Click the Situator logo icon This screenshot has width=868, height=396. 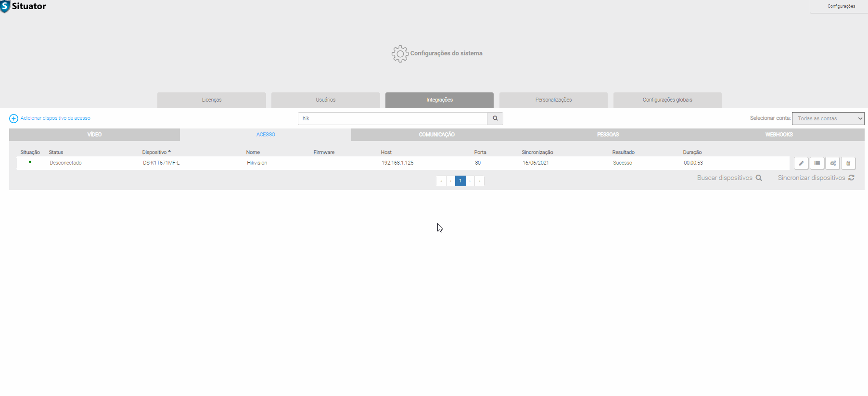pos(5,6)
